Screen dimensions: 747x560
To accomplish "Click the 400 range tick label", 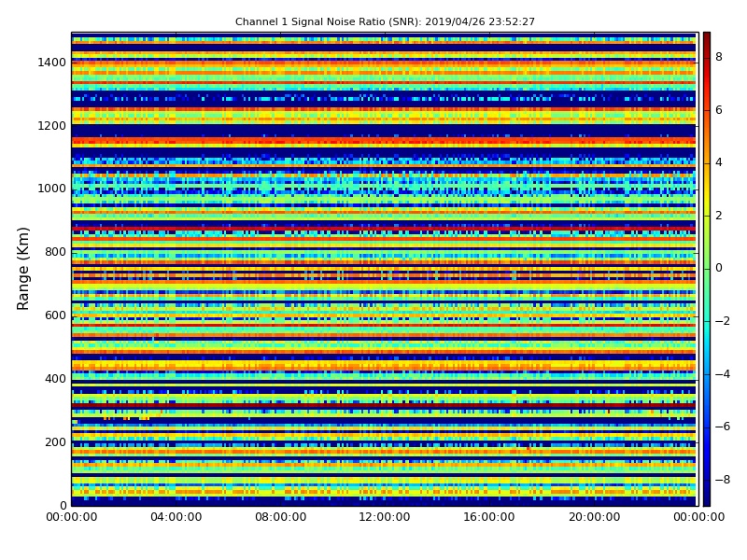I will (55, 379).
